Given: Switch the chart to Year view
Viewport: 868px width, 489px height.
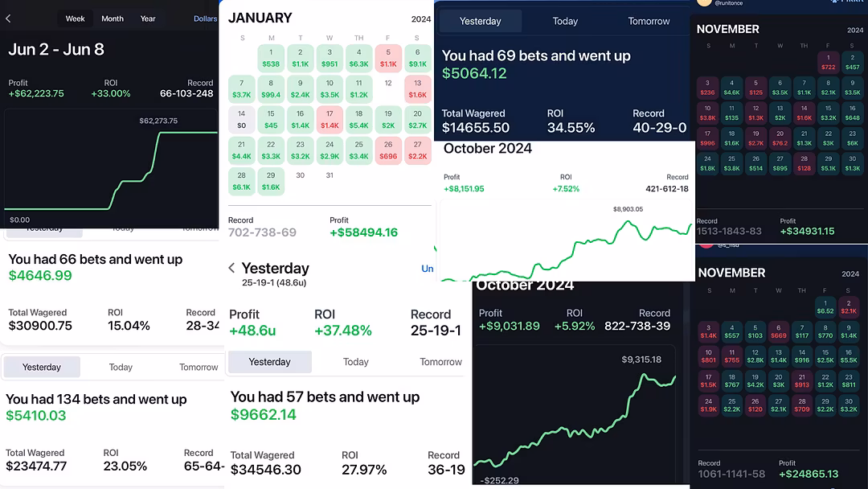Looking at the screenshot, I should click(148, 18).
